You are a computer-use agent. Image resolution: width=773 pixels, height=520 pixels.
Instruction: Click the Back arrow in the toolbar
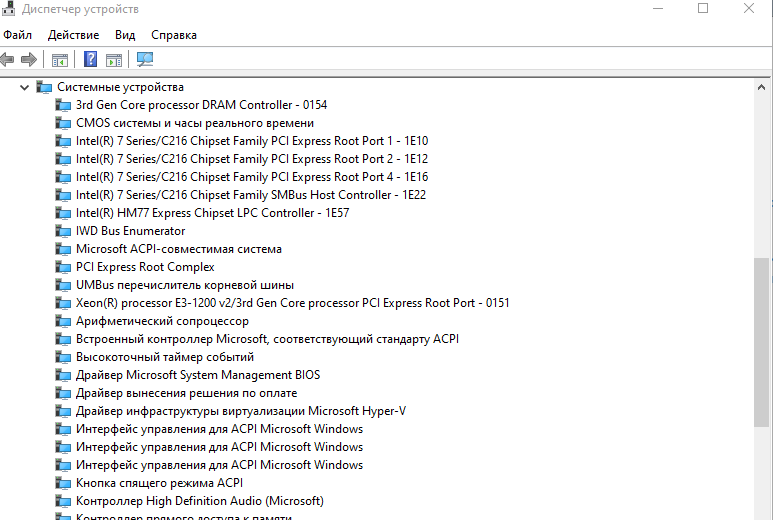[x=8, y=60]
